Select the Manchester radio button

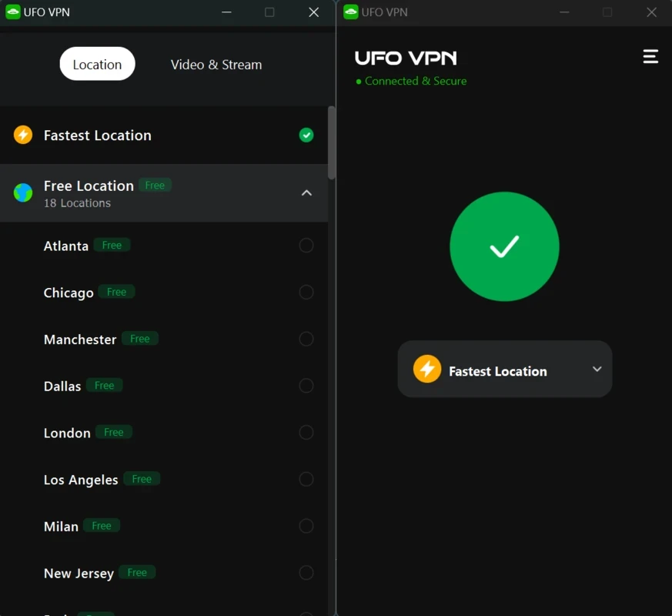pyautogui.click(x=306, y=339)
